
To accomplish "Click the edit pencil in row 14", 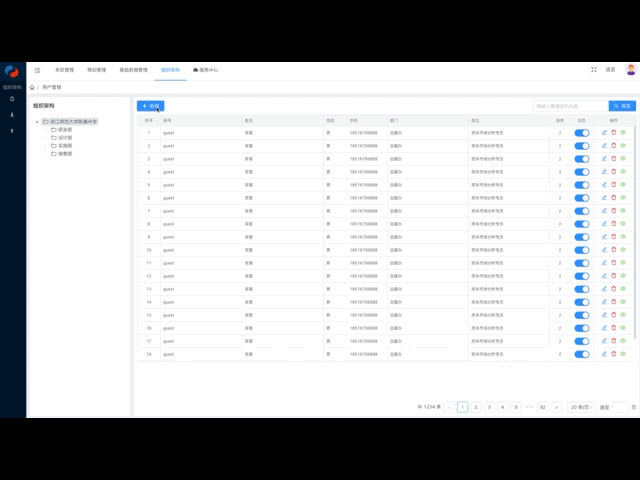I will coord(604,302).
